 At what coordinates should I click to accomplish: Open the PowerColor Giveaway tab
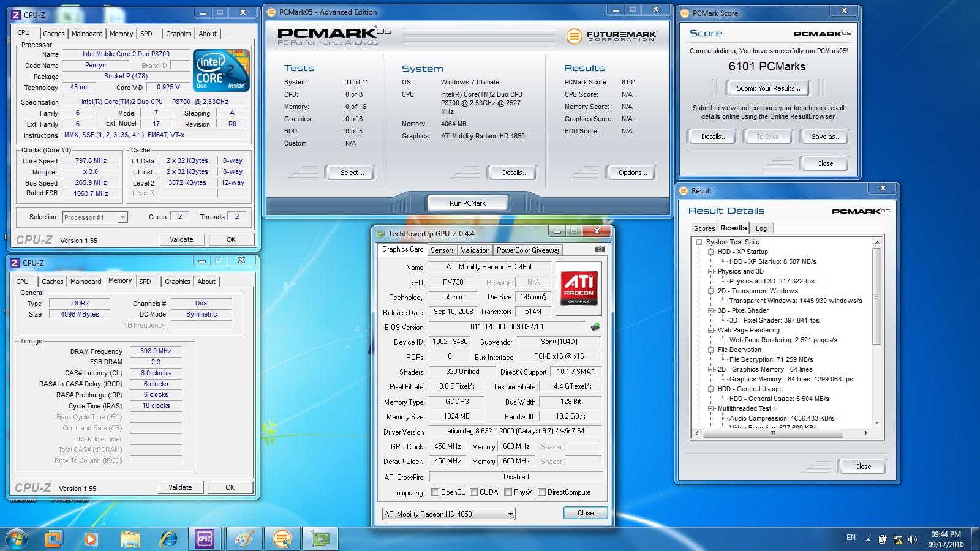click(529, 250)
